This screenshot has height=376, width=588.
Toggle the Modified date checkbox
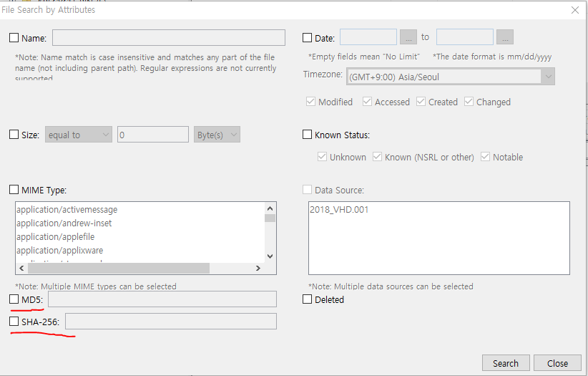click(x=310, y=102)
